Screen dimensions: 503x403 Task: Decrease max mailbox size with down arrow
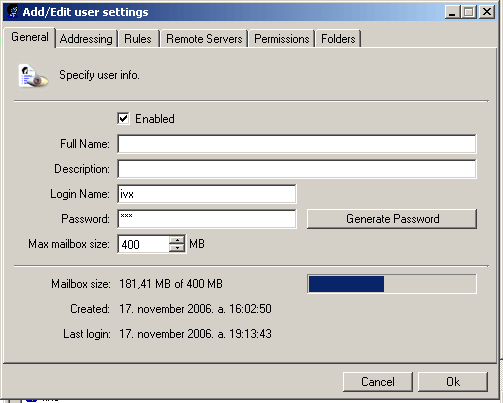tap(177, 248)
